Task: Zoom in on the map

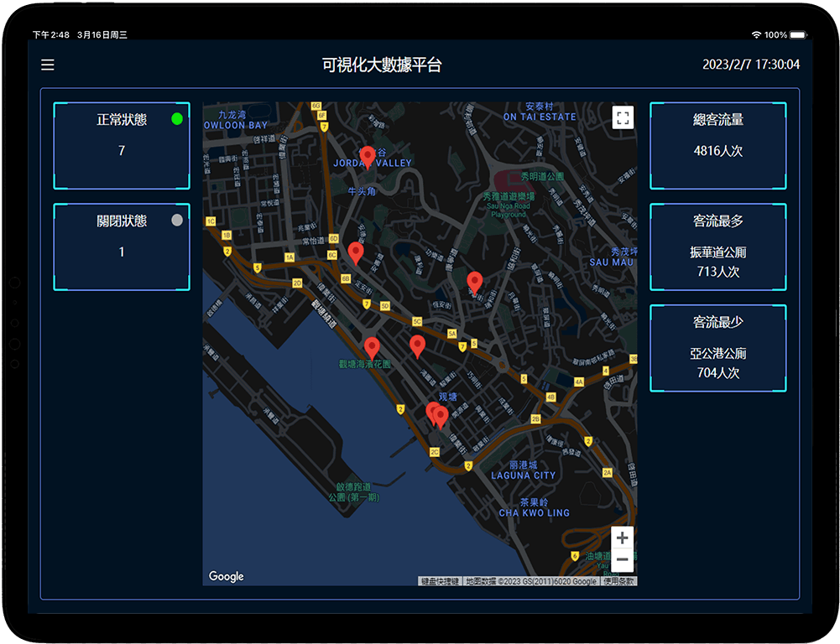Action: coord(621,538)
